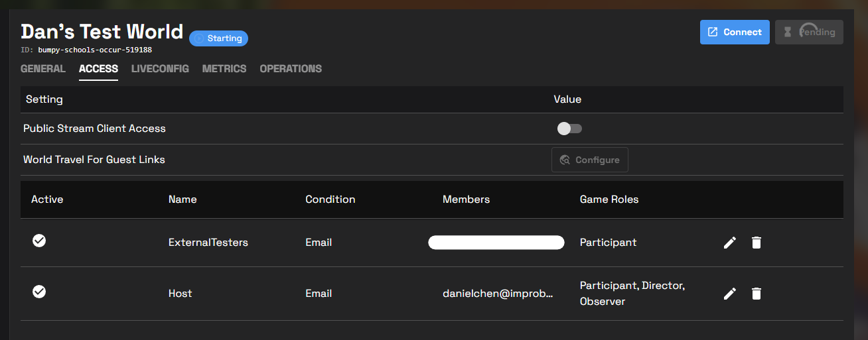The height and width of the screenshot is (340, 868).
Task: Open the General tab
Action: pos(43,69)
